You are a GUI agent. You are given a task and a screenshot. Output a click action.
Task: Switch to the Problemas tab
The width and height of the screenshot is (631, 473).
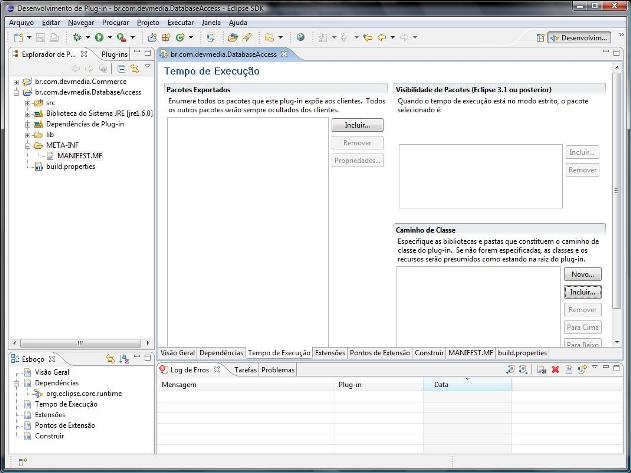point(278,370)
